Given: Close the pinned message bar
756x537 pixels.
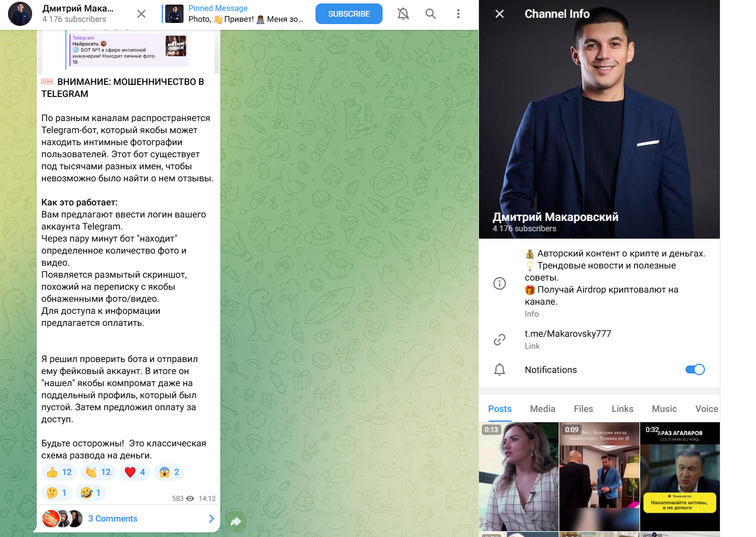Looking at the screenshot, I should [141, 14].
